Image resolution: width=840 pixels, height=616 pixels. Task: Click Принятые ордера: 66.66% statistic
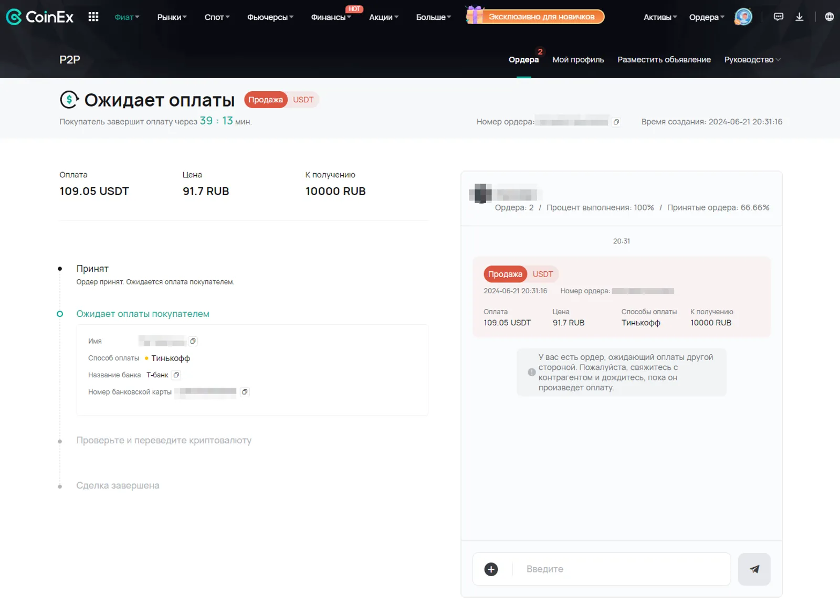pos(718,208)
